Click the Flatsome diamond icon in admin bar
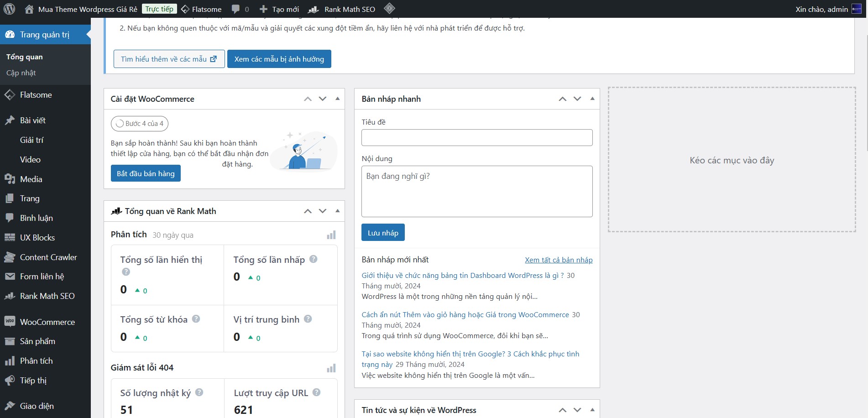Screen dimensions: 868x418 (x=185, y=9)
